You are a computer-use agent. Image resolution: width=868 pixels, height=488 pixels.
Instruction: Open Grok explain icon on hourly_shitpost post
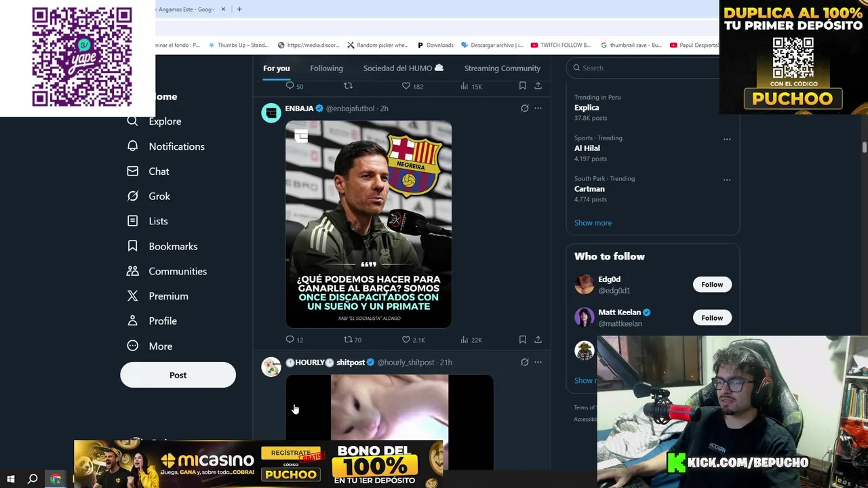coord(524,363)
